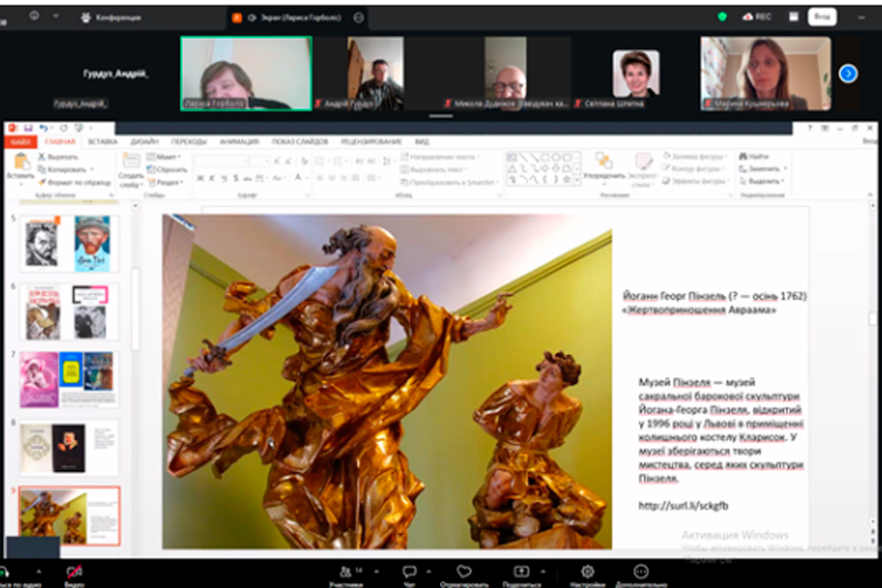Toggle Underline formatting
882x588 pixels.
223,178
